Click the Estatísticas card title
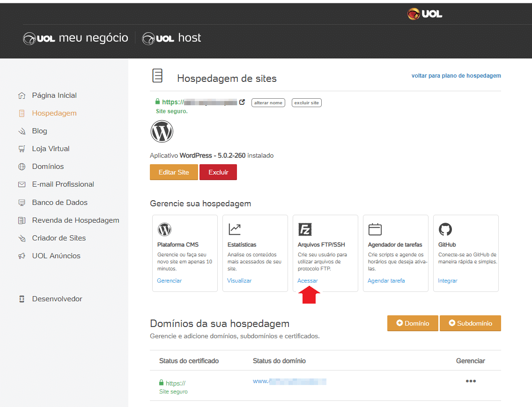The image size is (532, 407). 242,245
